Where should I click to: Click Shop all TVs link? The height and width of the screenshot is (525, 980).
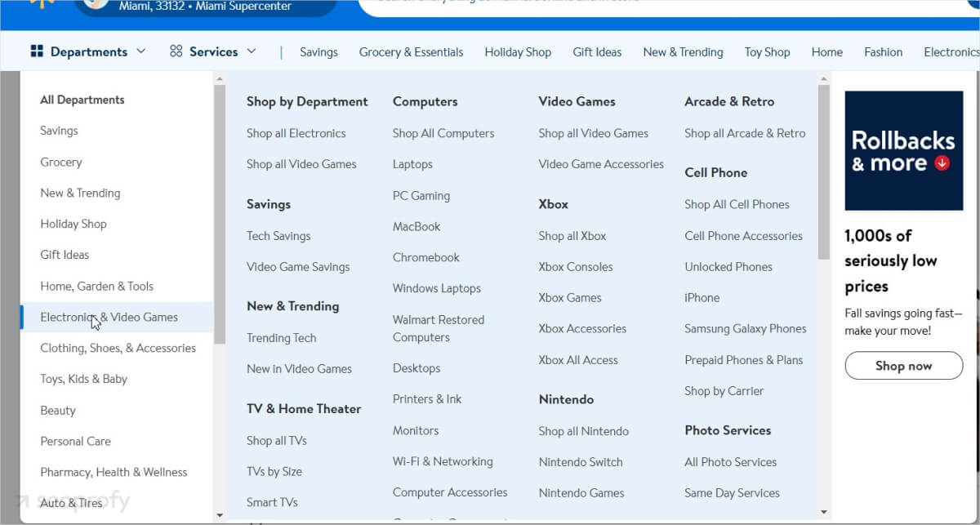[277, 441]
